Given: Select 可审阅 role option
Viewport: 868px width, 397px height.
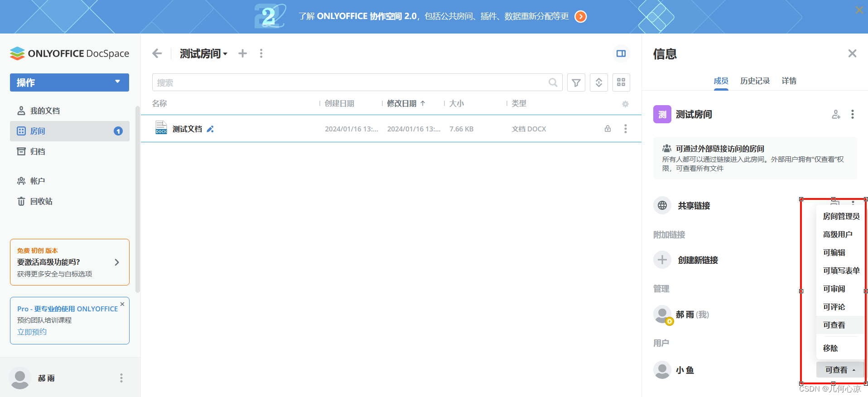Looking at the screenshot, I should click(841, 289).
